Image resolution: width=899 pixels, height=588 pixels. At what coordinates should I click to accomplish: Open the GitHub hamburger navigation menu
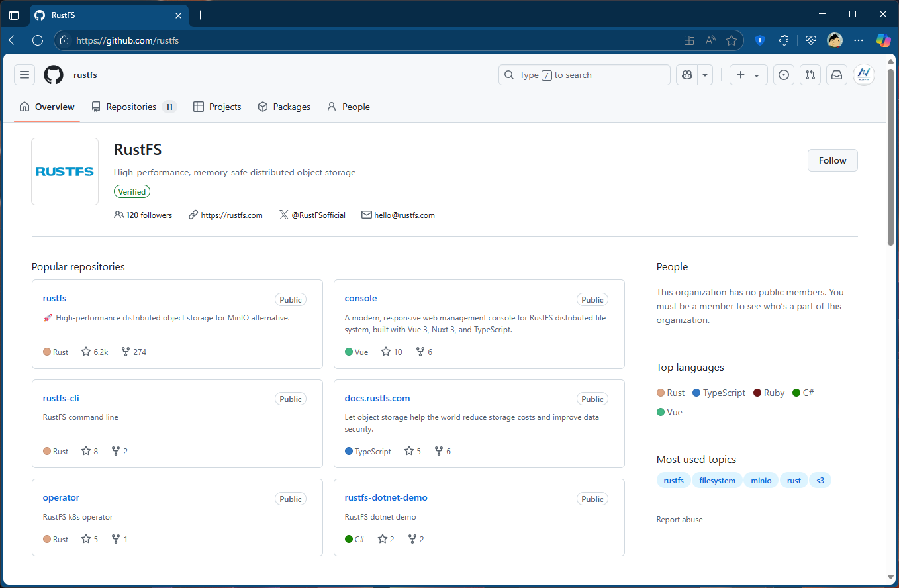[x=24, y=75]
